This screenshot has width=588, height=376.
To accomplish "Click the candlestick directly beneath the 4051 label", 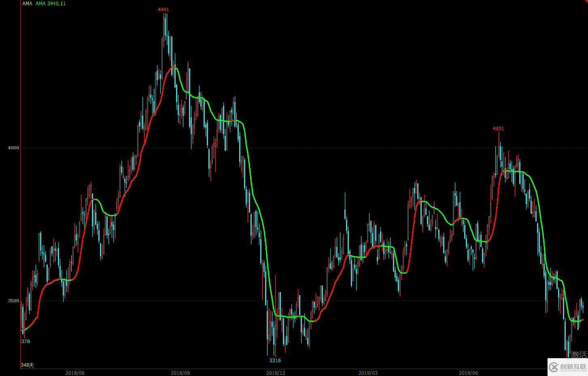I will pos(499,154).
